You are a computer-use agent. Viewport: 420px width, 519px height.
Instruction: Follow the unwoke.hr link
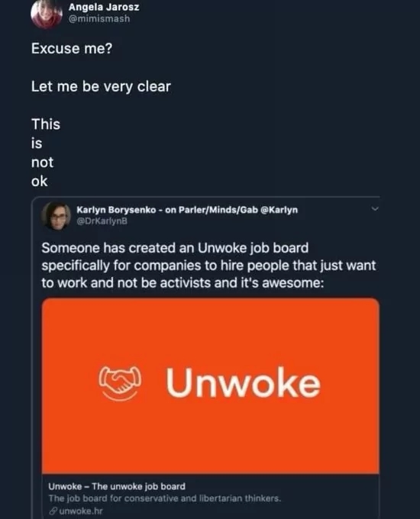[x=81, y=511]
